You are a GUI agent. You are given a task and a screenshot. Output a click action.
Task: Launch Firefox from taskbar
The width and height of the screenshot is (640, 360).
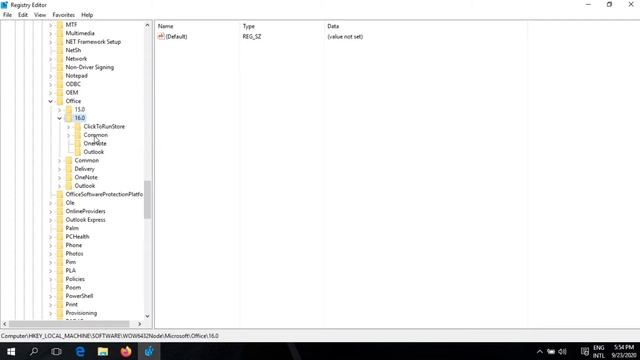tap(126, 351)
